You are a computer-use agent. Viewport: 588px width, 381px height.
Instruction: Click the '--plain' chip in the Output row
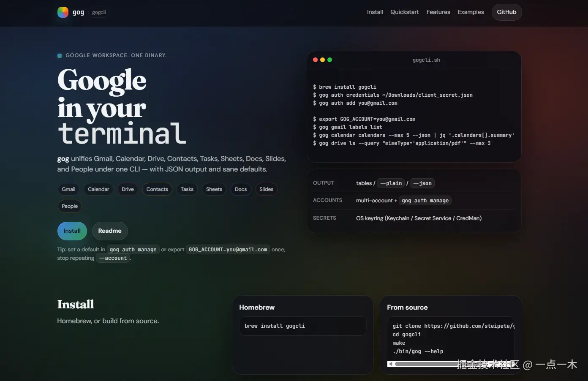pyautogui.click(x=391, y=183)
